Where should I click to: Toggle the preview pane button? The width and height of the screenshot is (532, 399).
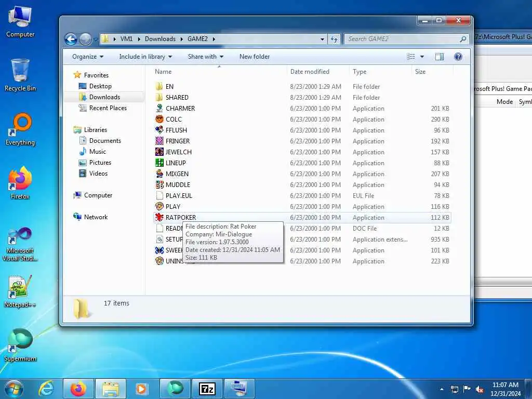[440, 57]
